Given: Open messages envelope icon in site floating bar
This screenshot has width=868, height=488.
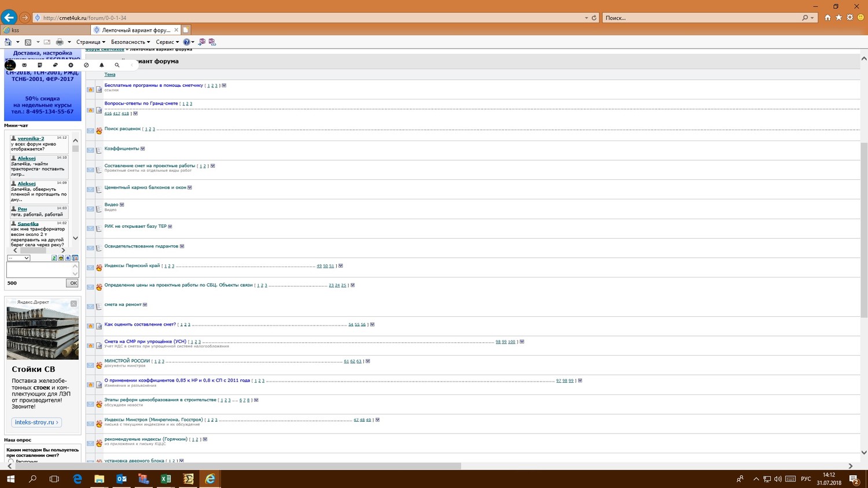Looking at the screenshot, I should tap(24, 65).
